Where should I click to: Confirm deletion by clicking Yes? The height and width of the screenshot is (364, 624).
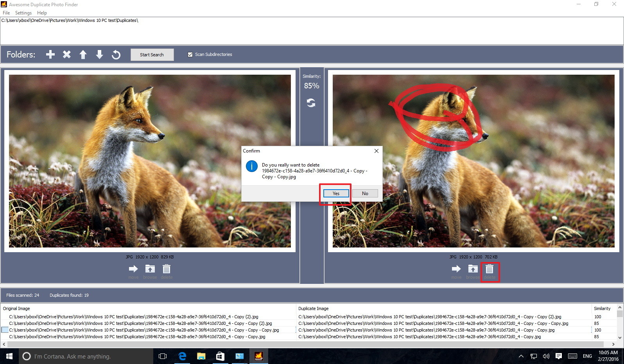pos(336,194)
